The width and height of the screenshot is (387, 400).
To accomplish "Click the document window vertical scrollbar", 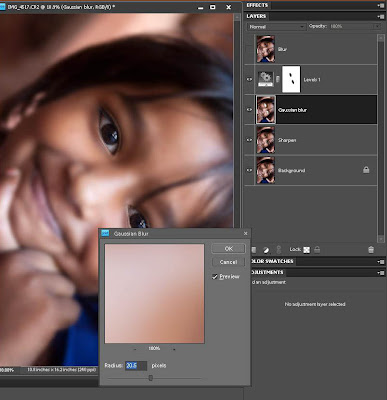I will (x=237, y=120).
